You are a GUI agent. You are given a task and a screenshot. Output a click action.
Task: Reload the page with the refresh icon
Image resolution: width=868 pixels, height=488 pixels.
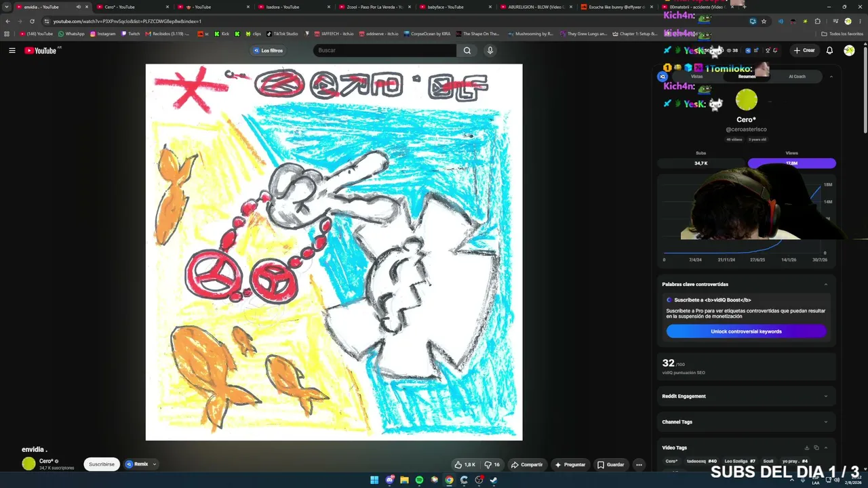[32, 21]
